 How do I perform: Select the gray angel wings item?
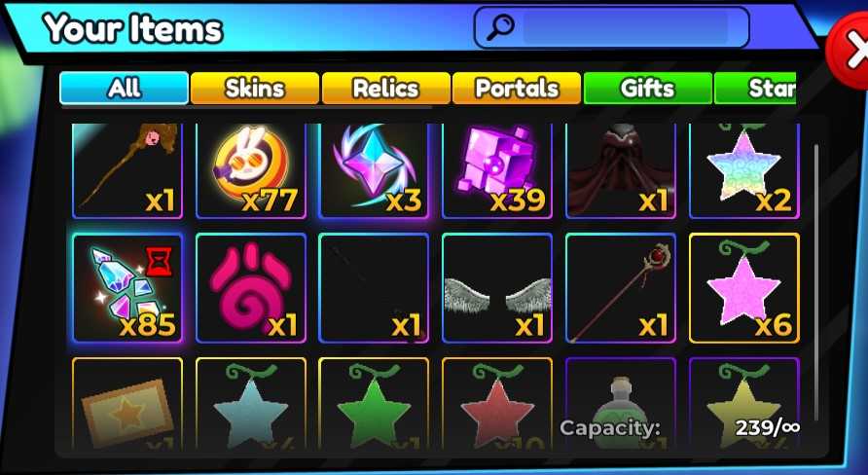pyautogui.click(x=497, y=288)
